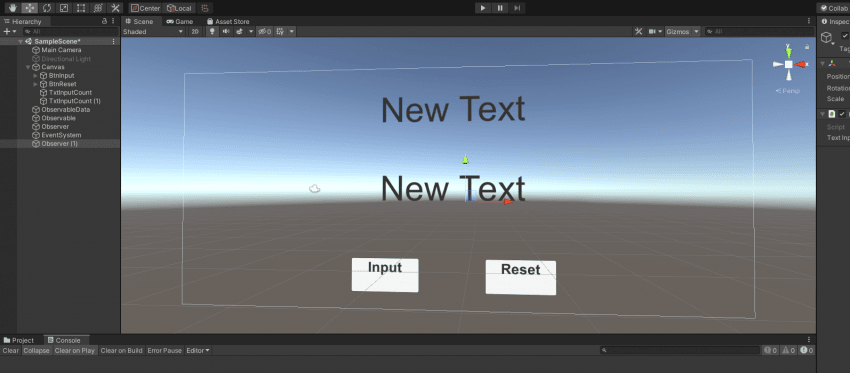Select the Transform tool

pos(98,8)
